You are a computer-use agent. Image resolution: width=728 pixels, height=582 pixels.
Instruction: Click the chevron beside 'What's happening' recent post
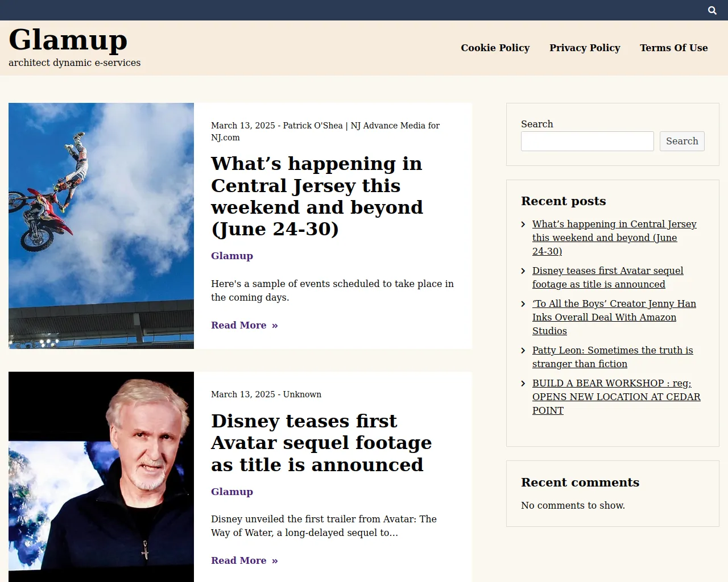[x=523, y=225]
